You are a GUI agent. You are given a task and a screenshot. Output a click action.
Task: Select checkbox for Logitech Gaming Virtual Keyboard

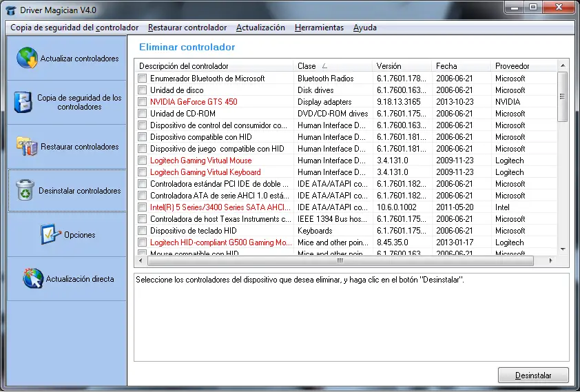pyautogui.click(x=142, y=172)
